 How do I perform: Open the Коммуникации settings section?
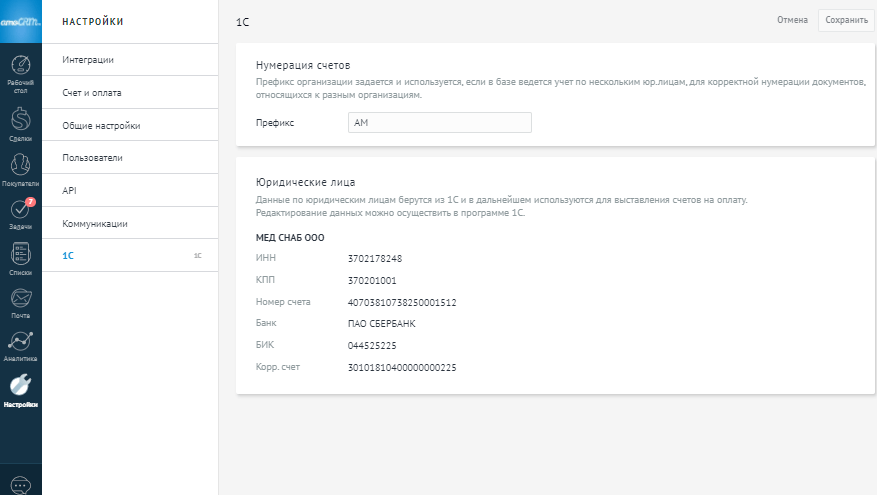pos(95,224)
